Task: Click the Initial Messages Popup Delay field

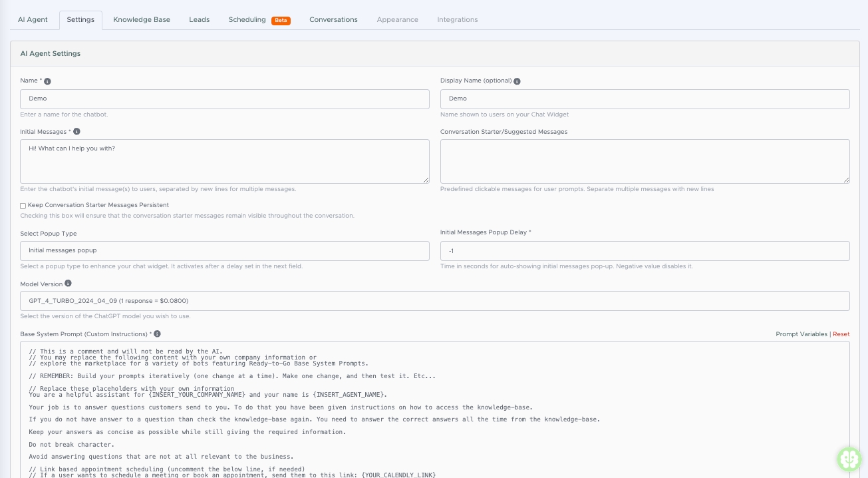Action: 645,251
